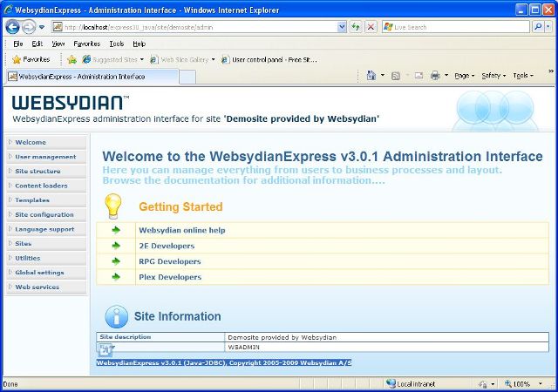
Task: Click the Live Search input box
Action: pyautogui.click(x=456, y=27)
